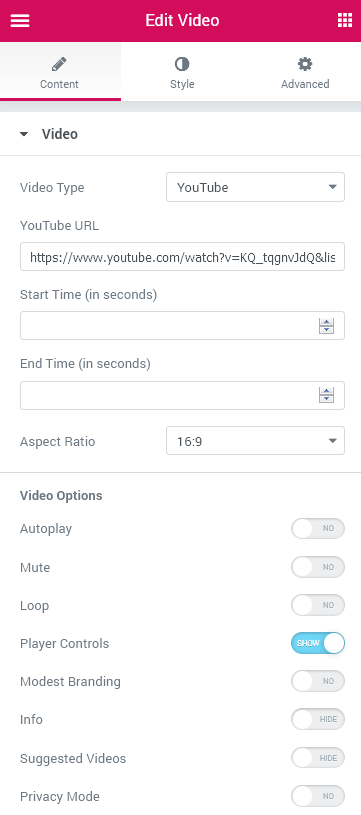Click End Time spinner arrows
This screenshot has height=815, width=361.
point(326,396)
